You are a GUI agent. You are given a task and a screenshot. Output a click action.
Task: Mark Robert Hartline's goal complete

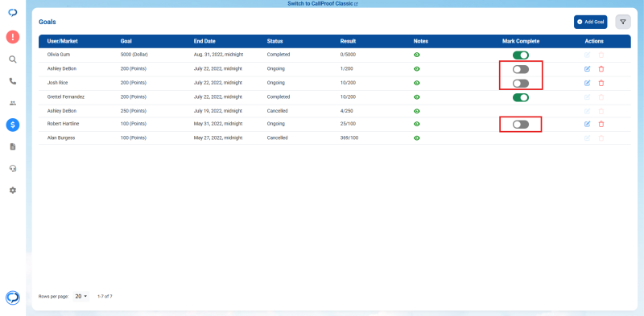tap(520, 125)
